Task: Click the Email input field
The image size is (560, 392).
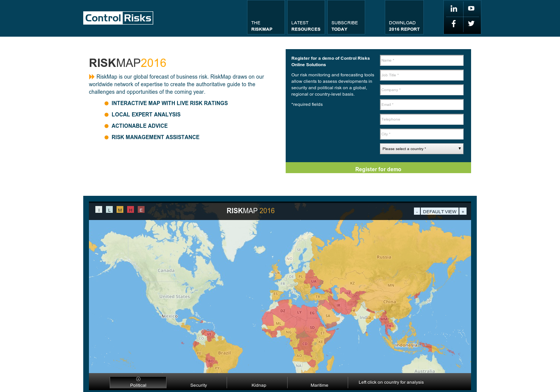Action: click(422, 104)
